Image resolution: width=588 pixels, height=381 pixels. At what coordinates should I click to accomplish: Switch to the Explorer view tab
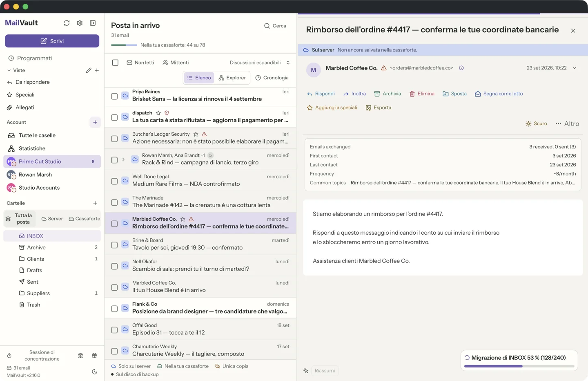(232, 78)
